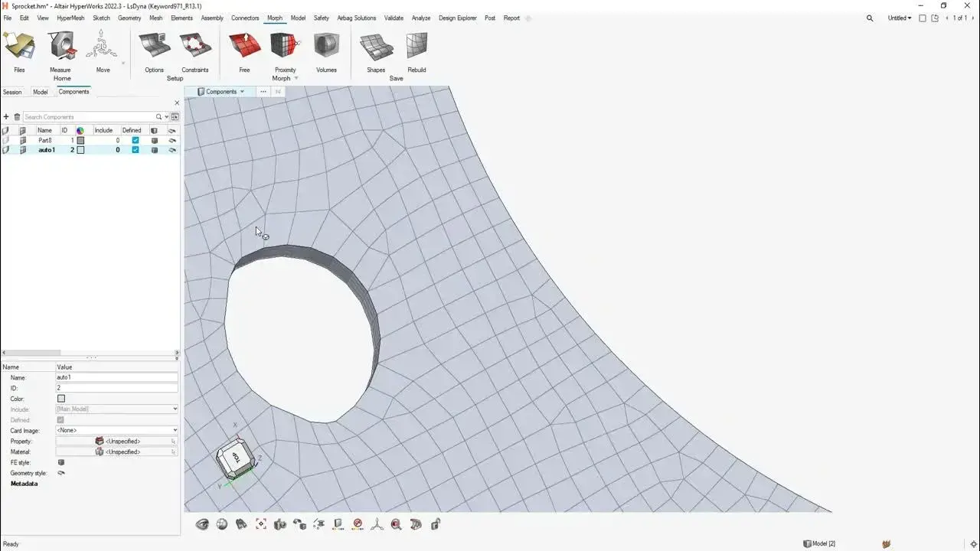Open the Files tool in the ribbon

tap(19, 51)
